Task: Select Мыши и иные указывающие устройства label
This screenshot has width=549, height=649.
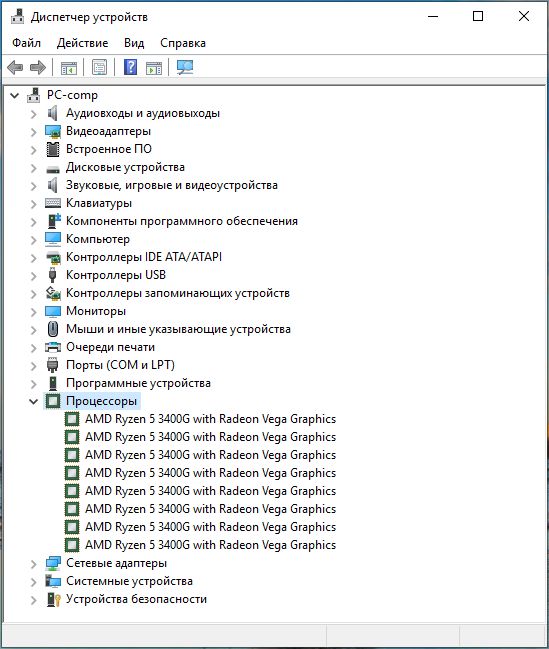Action: click(178, 329)
